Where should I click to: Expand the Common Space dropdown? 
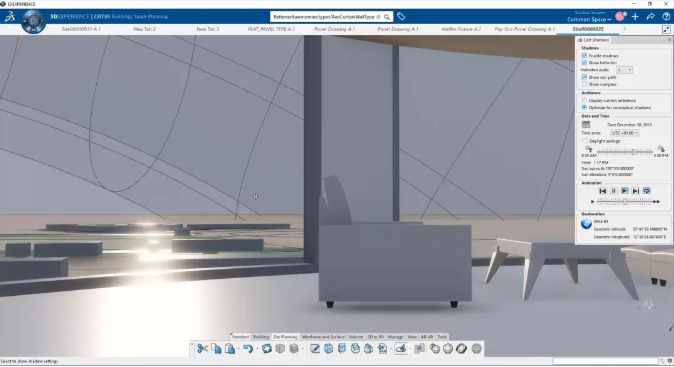point(589,19)
